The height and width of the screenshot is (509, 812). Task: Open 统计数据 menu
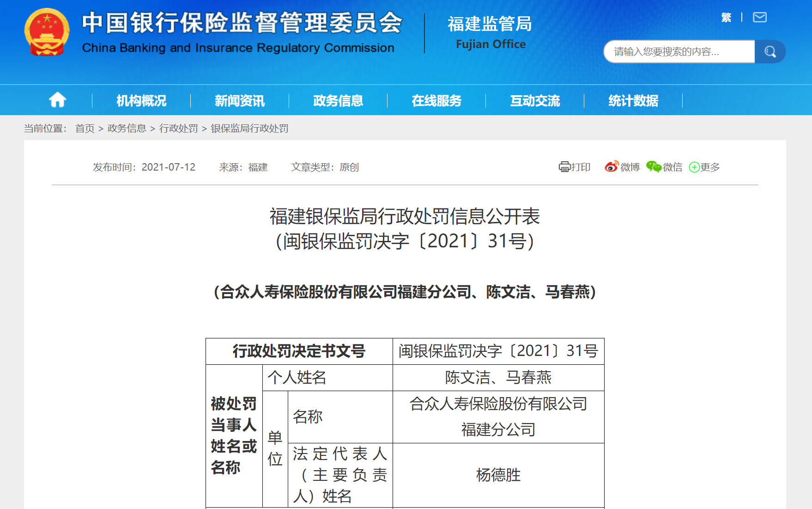point(633,100)
